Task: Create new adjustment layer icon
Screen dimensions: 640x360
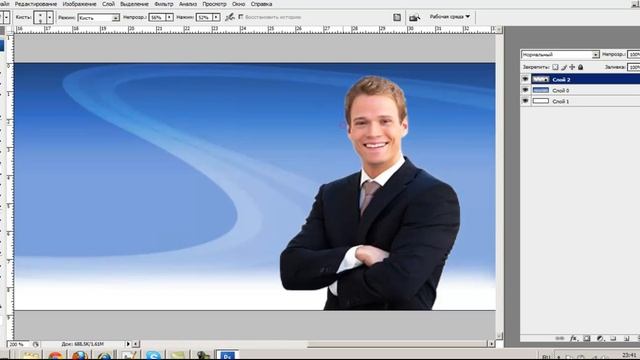Action: click(x=600, y=338)
